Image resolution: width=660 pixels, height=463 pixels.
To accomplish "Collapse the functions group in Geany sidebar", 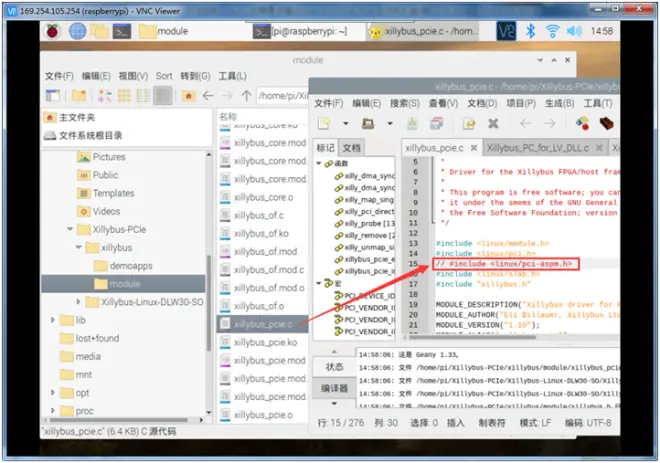I will pyautogui.click(x=319, y=163).
